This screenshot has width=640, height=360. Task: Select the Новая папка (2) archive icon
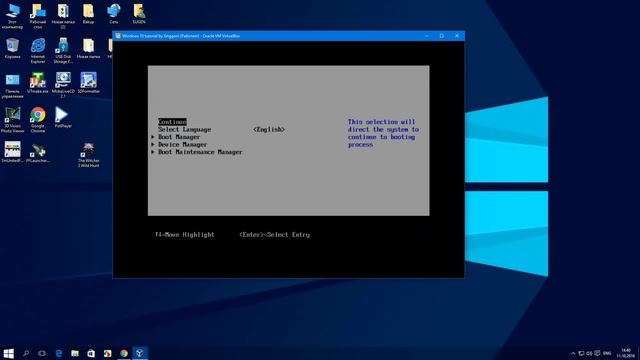pyautogui.click(x=63, y=16)
